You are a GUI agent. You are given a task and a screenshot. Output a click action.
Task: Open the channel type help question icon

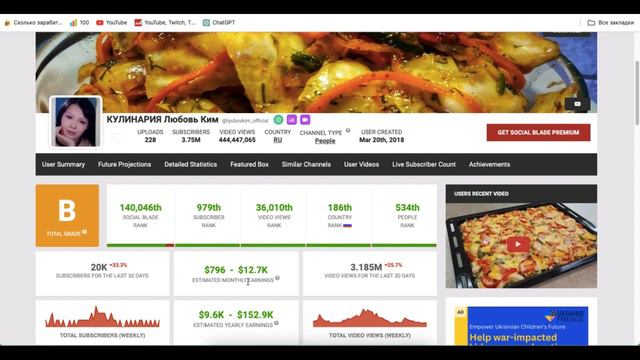[x=348, y=131]
